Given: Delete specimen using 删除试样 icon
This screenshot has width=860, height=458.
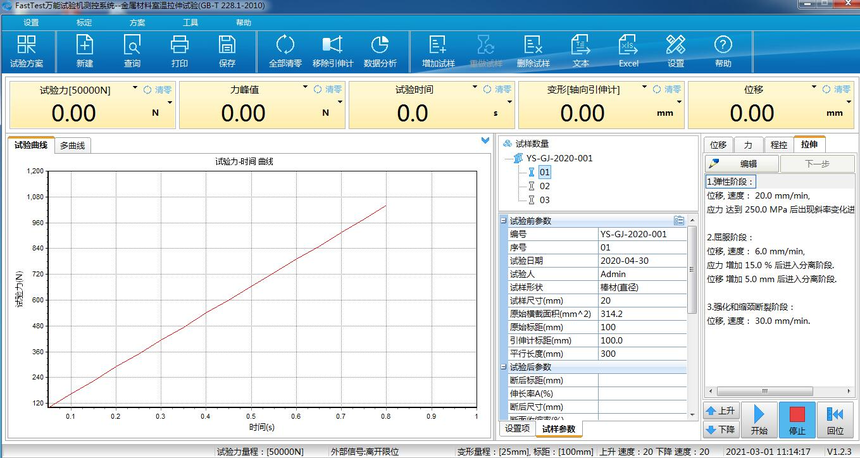Looking at the screenshot, I should (533, 51).
